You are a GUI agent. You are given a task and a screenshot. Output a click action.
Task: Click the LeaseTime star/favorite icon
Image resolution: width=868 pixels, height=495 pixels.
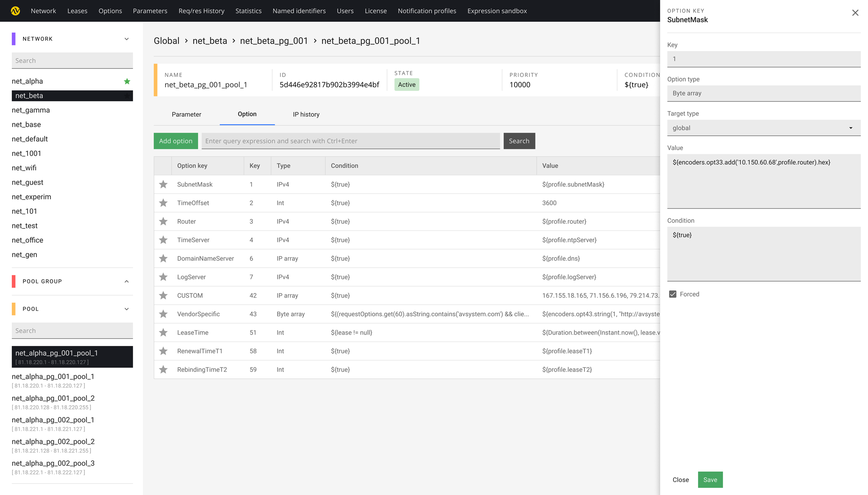pos(163,332)
